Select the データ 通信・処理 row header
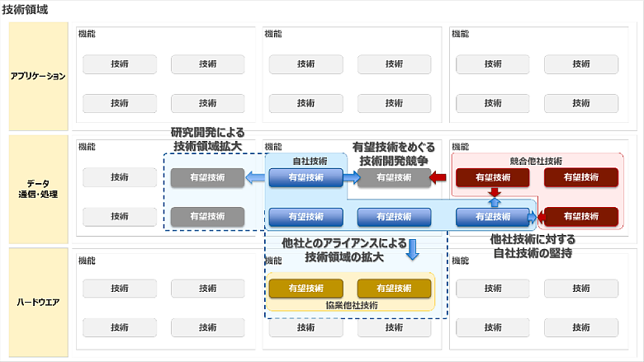This screenshot has height=362, width=644. (37, 189)
